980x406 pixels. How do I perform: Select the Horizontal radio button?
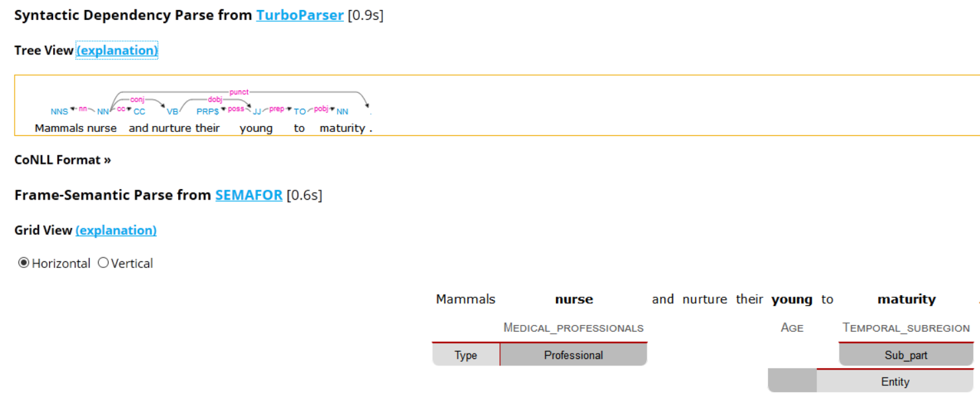pyautogui.click(x=24, y=263)
